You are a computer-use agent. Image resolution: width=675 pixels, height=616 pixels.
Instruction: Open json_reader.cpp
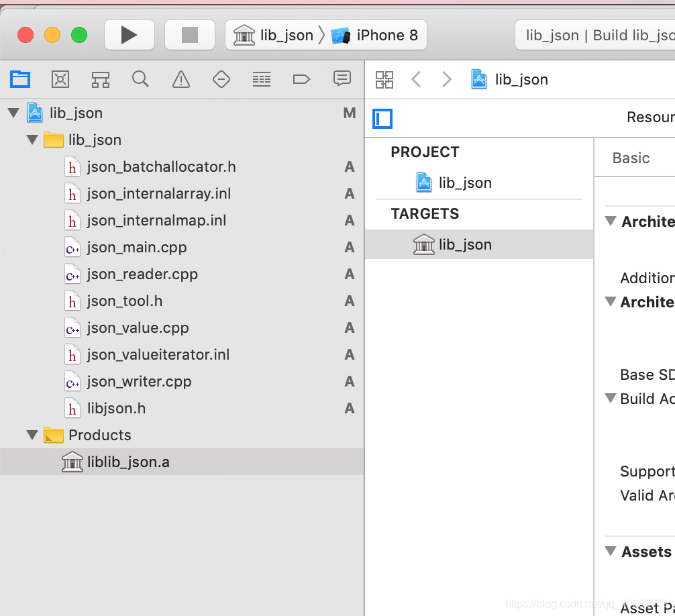(x=182, y=274)
